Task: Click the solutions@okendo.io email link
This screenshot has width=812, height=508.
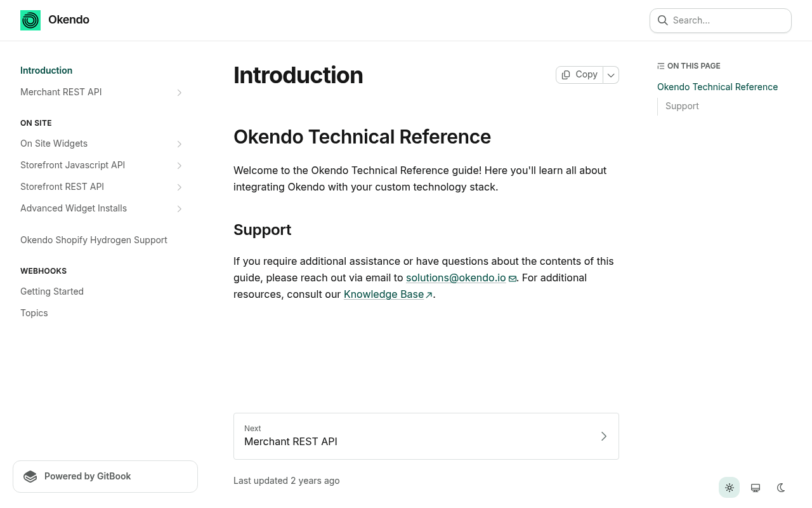Action: point(456,277)
